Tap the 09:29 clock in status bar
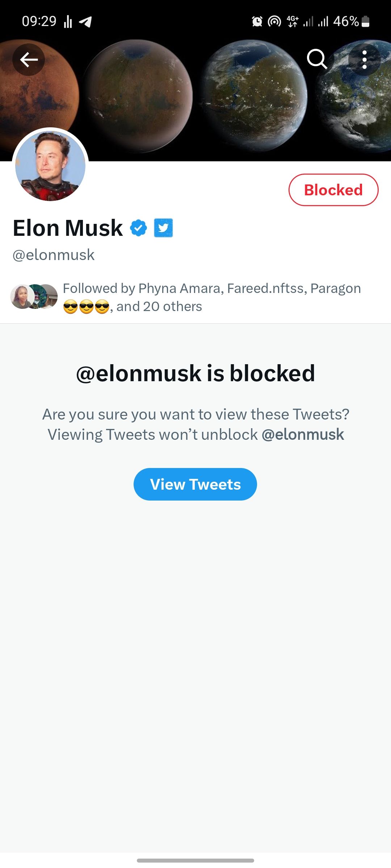Screen dimensions: 391x868 [39, 21]
